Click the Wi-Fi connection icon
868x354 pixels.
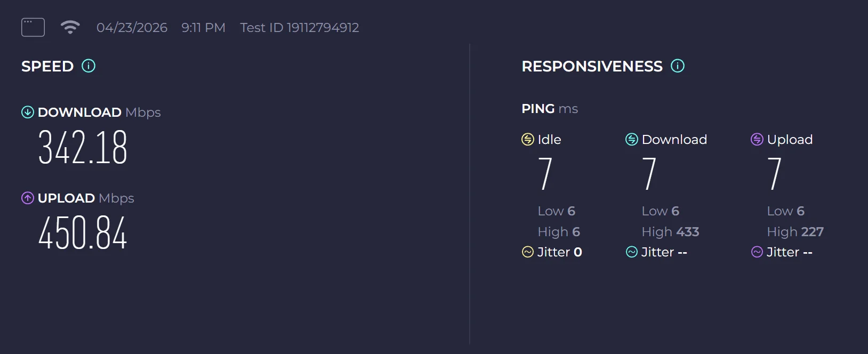70,27
